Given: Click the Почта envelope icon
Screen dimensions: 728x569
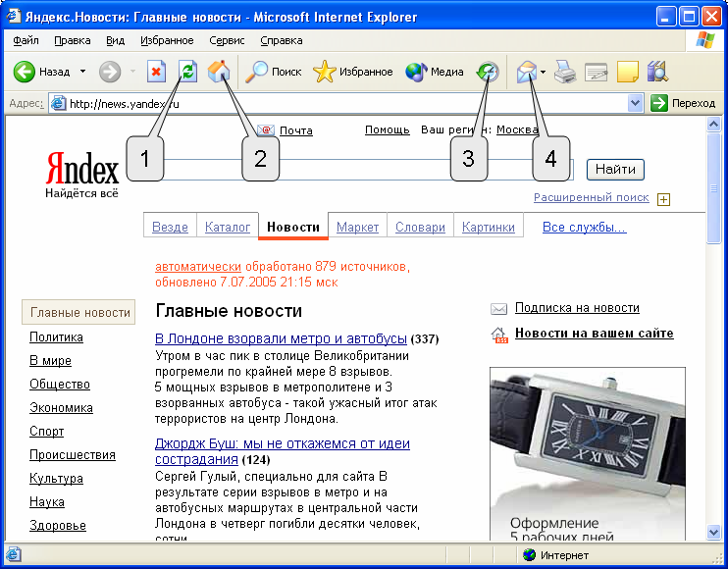Looking at the screenshot, I should 266,129.
